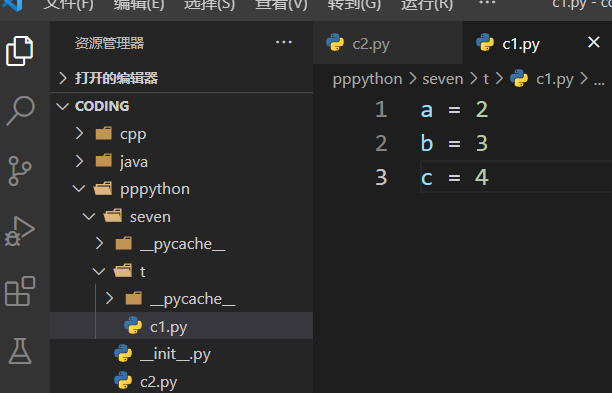Click the Python icon on c1.py tab
Screen dimensions: 612x393
(485, 43)
